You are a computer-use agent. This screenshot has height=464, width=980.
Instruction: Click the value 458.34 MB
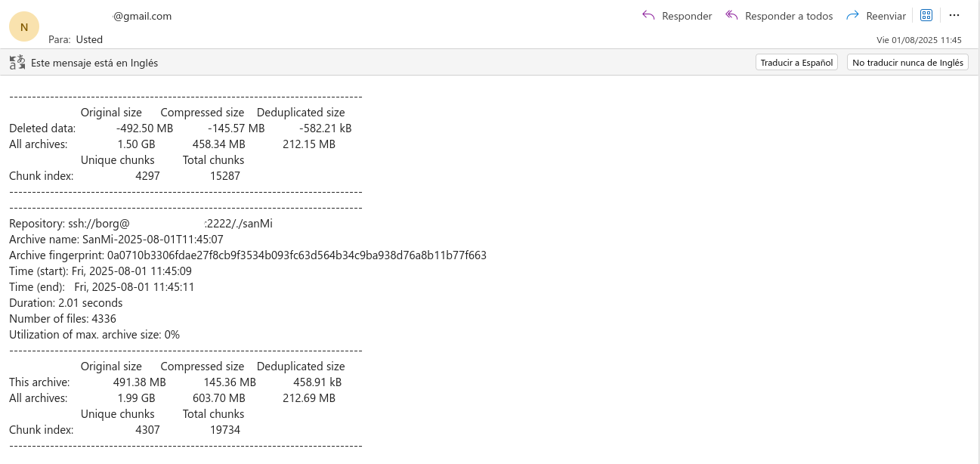(x=219, y=144)
